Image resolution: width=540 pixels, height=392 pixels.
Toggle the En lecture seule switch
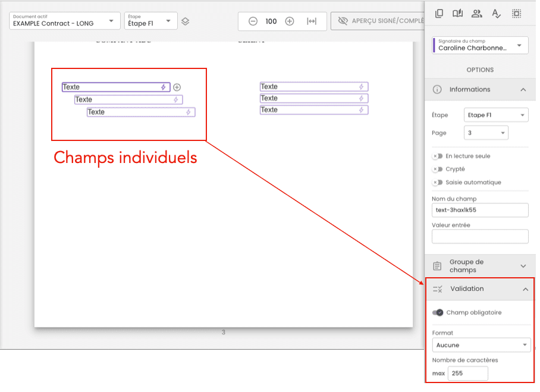coord(438,156)
